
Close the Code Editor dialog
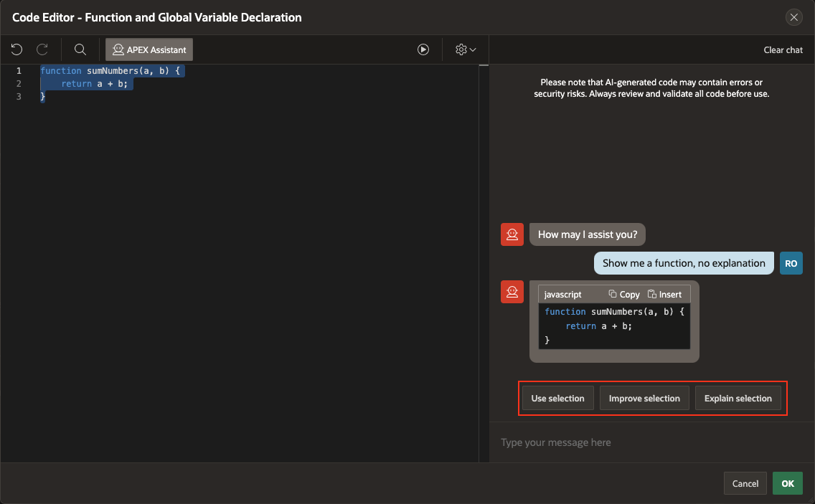tap(793, 17)
